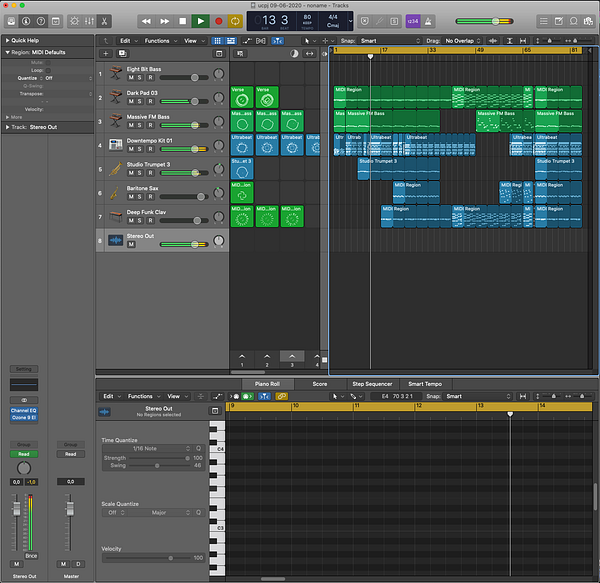Open the Step Sequencer tab
Image resolution: width=600 pixels, height=583 pixels.
[371, 383]
